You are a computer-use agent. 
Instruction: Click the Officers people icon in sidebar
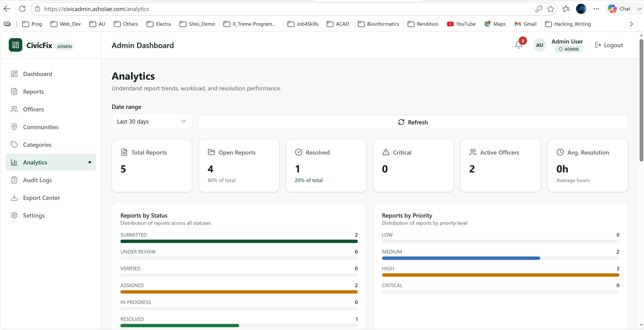point(14,109)
